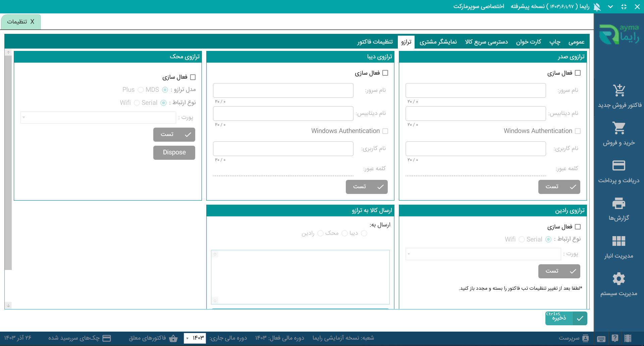Open pending invoices basket icon

point(173,338)
